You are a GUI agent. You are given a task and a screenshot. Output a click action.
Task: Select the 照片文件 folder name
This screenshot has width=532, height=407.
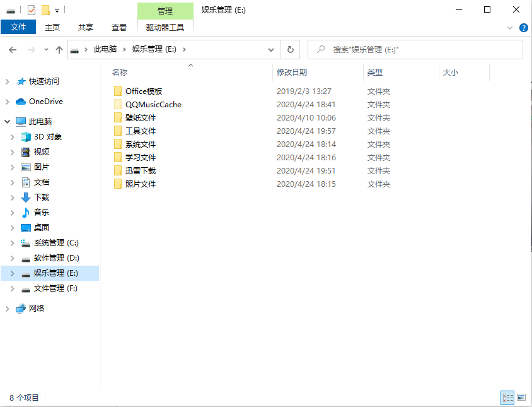coord(141,184)
